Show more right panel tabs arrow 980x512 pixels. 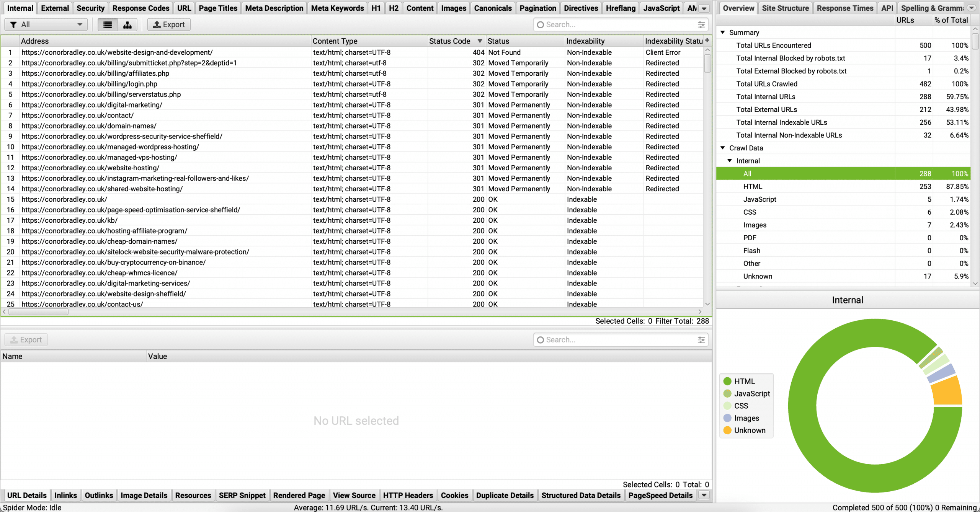click(972, 8)
